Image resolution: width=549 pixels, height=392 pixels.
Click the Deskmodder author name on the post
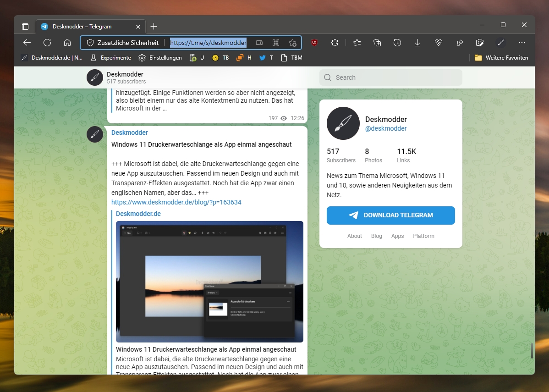point(130,133)
